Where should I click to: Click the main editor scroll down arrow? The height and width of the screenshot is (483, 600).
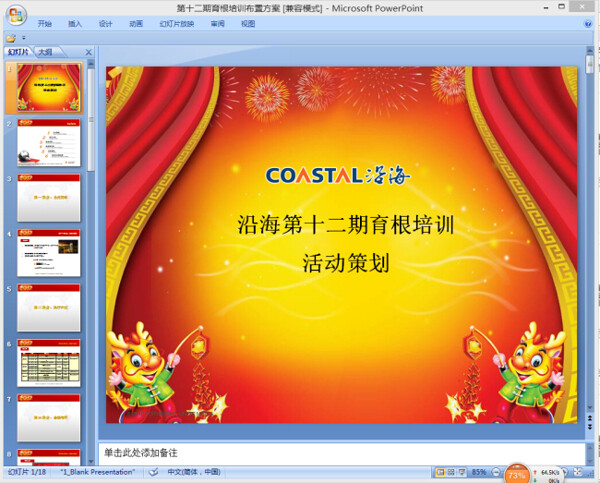(x=590, y=408)
